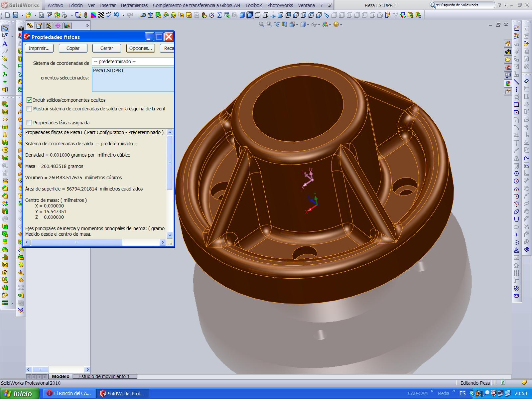Select Pieza1.SLDPRT in selected elements list
Image resolution: width=532 pixels, height=399 pixels.
[108, 70]
